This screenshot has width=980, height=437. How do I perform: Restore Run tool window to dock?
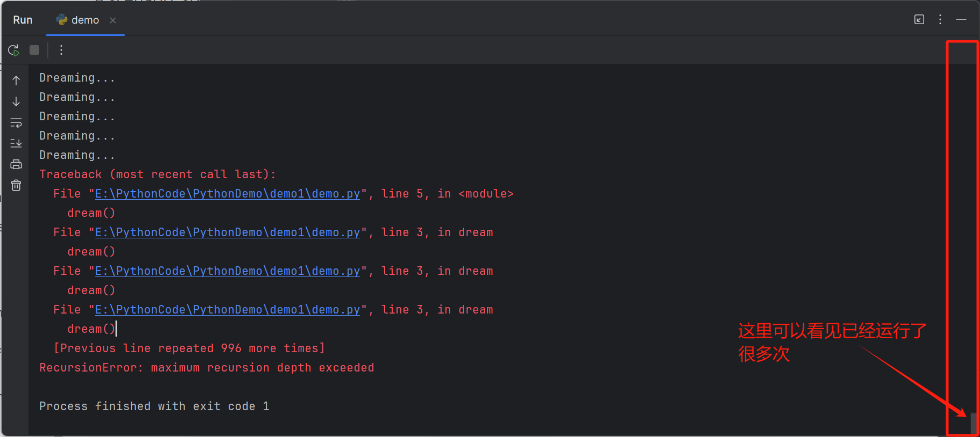919,20
